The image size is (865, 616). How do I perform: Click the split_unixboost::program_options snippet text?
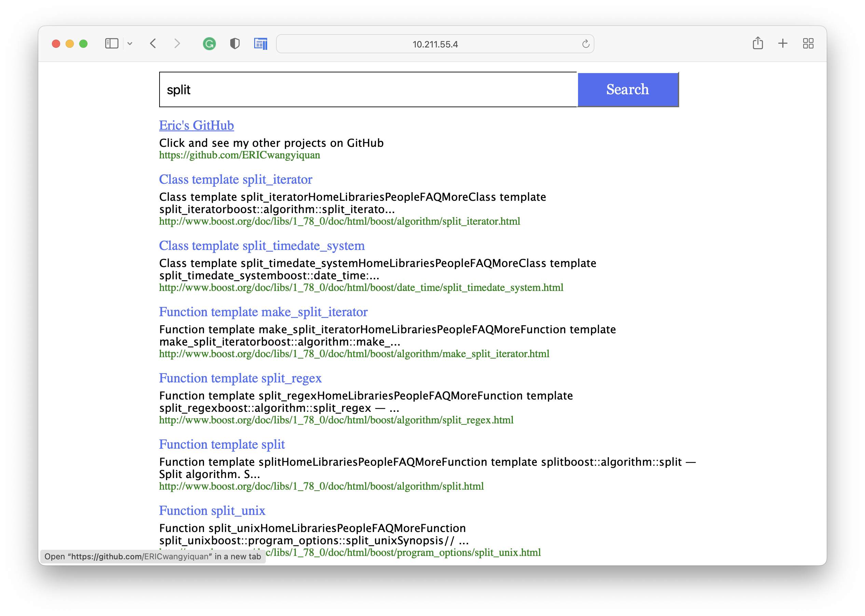314,541
